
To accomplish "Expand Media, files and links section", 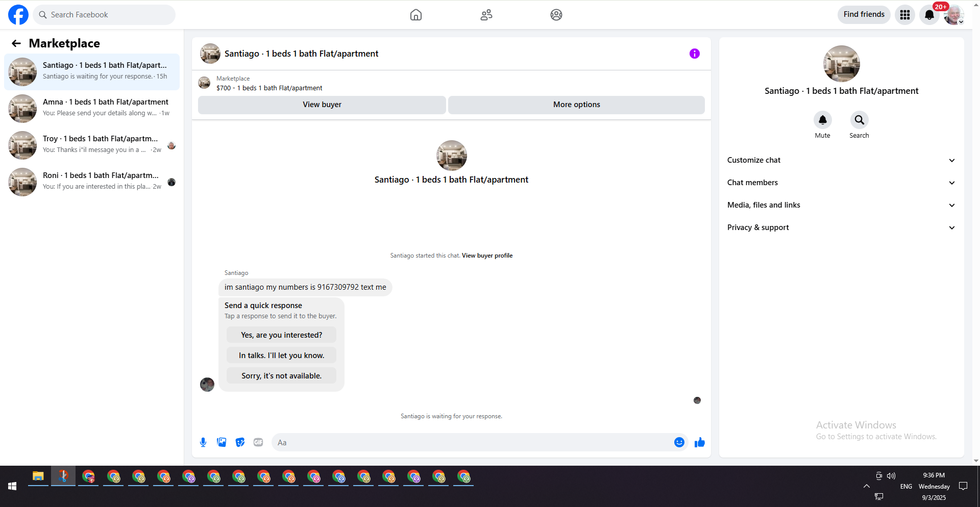I will tap(842, 205).
